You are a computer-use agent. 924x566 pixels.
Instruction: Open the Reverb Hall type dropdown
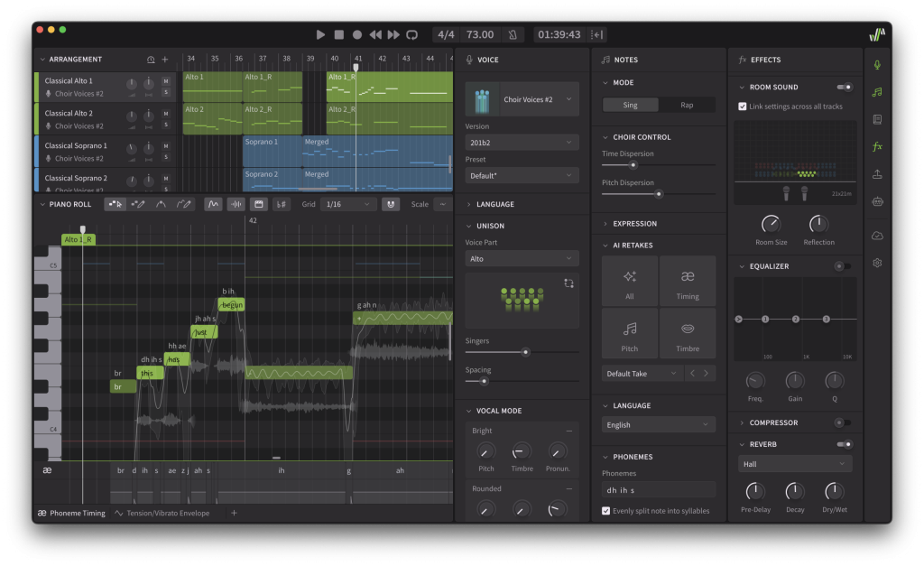(x=794, y=464)
